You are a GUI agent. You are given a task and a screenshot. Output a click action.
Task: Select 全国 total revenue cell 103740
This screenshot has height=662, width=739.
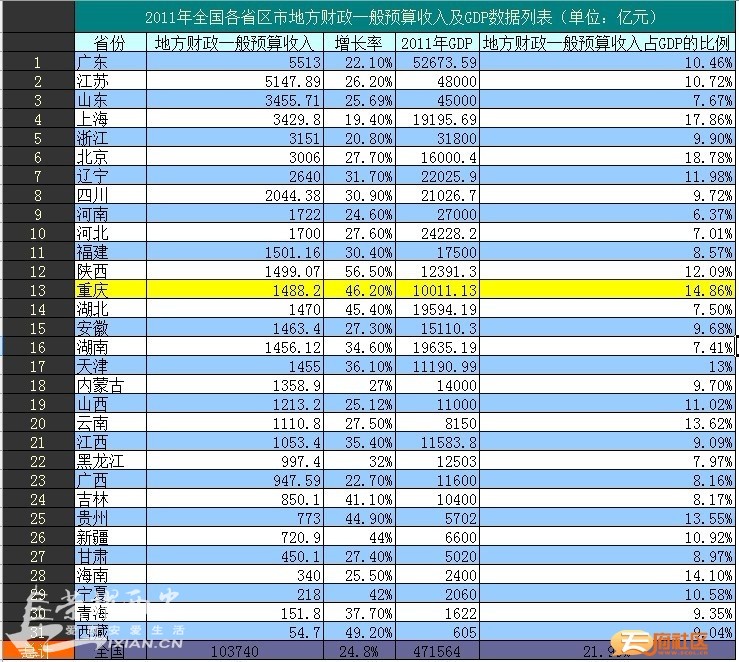(234, 651)
